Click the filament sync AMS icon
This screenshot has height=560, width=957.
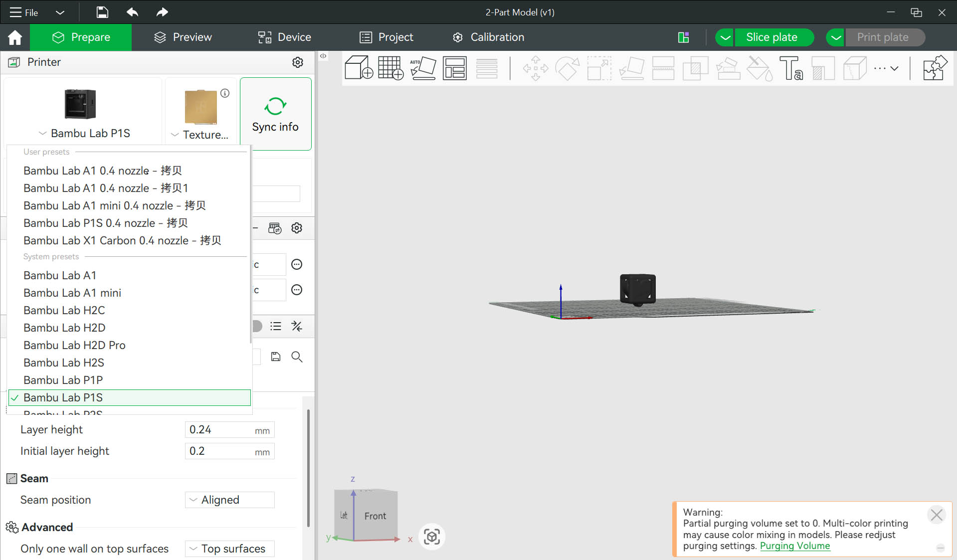click(275, 228)
